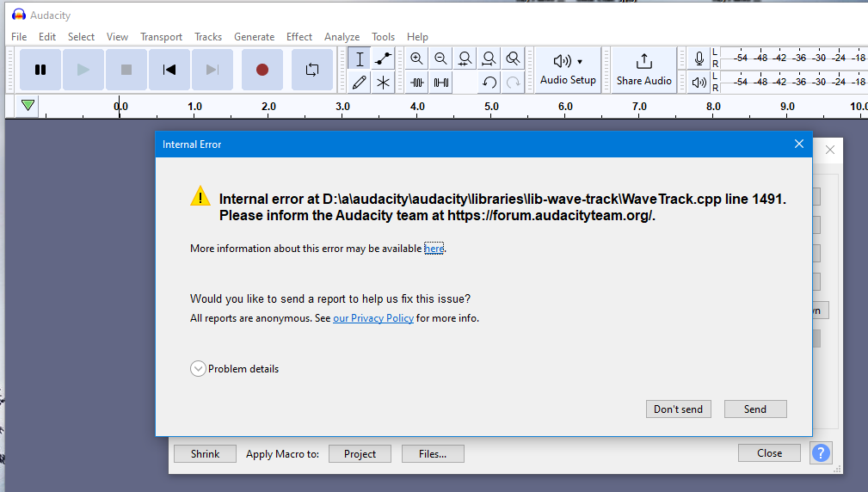
Task: Select the Selection (I-beam) tool
Action: pos(360,58)
